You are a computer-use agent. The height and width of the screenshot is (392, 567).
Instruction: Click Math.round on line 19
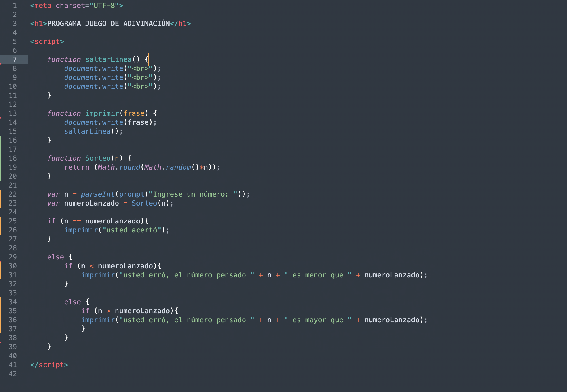(x=119, y=167)
